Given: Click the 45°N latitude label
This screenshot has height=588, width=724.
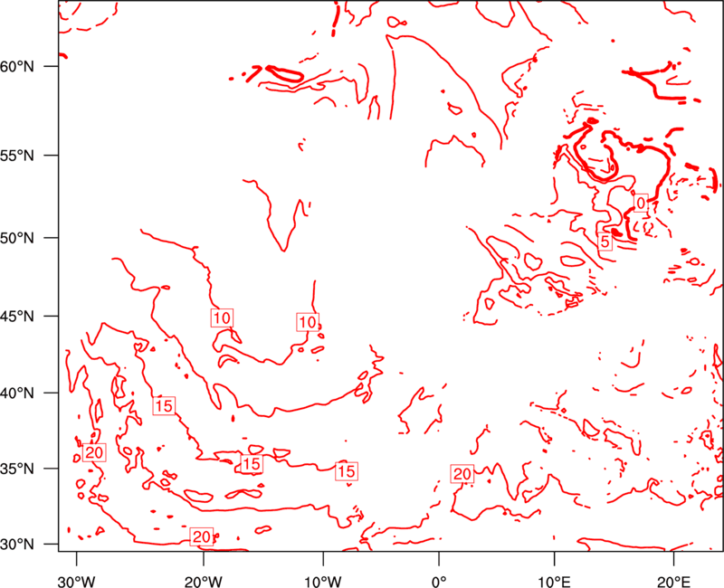Looking at the screenshot, I should click(17, 316).
